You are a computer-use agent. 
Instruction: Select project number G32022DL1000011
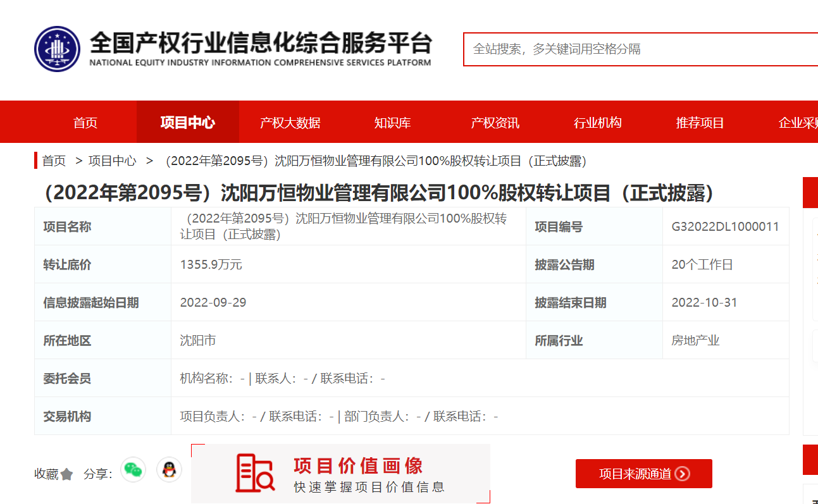click(x=726, y=226)
